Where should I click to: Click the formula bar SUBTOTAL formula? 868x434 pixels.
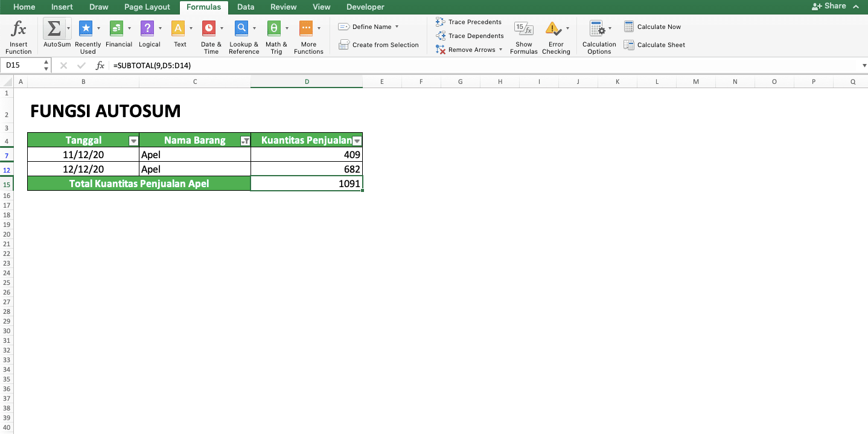click(152, 65)
